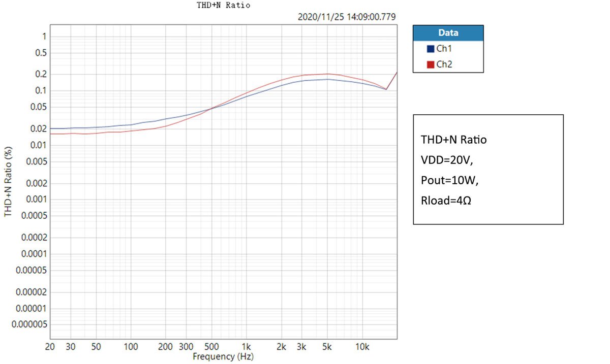Image resolution: width=610 pixels, height=364 pixels.
Task: Click the blue Ch1 color swatch in legend
Action: [430, 49]
